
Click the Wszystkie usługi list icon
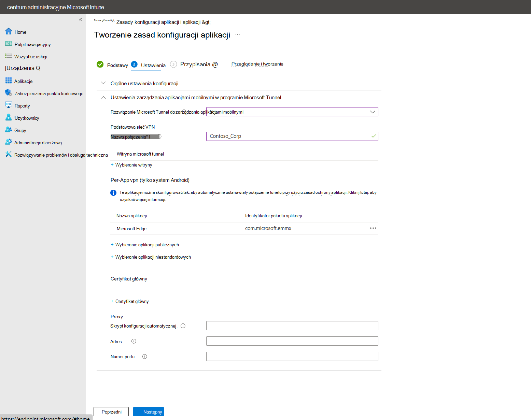9,56
